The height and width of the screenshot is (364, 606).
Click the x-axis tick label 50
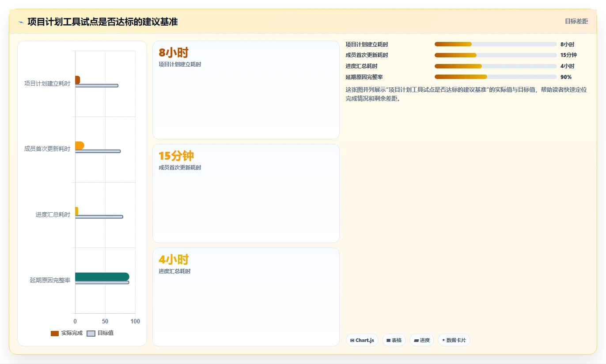(x=105, y=321)
